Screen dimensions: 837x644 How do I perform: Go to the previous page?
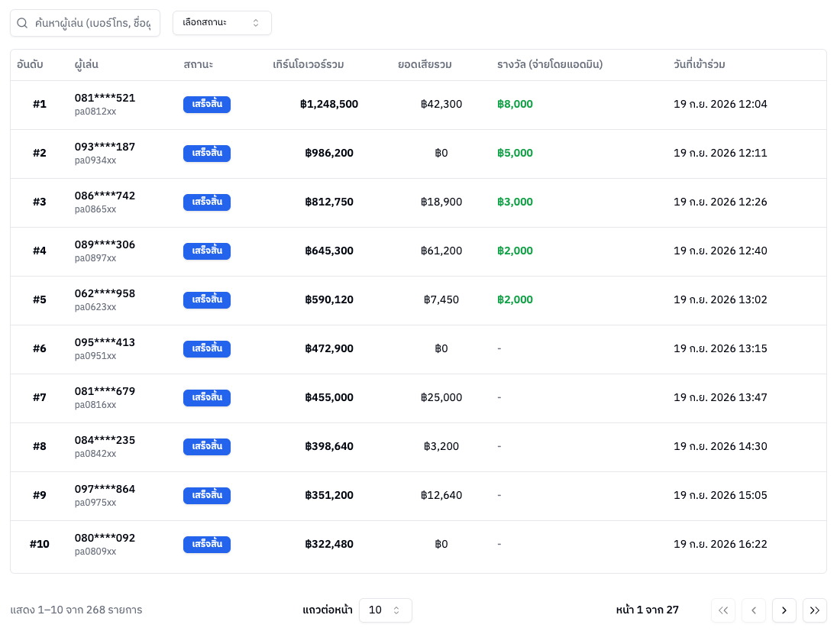tap(754, 610)
